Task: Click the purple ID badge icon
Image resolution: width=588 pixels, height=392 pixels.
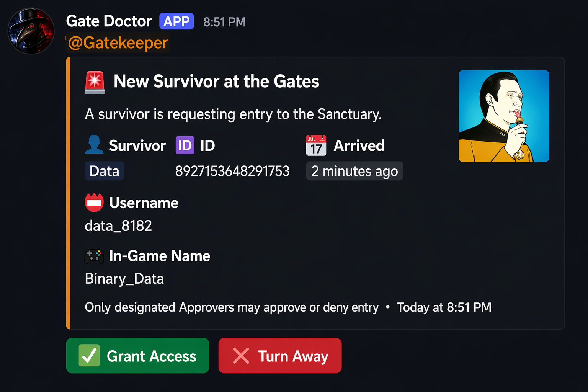Action: point(185,145)
